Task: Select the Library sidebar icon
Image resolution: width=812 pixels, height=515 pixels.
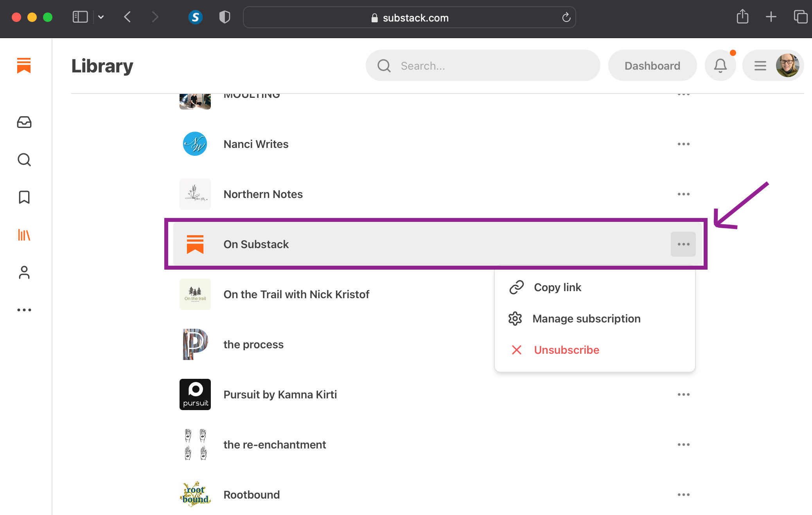Action: [24, 235]
